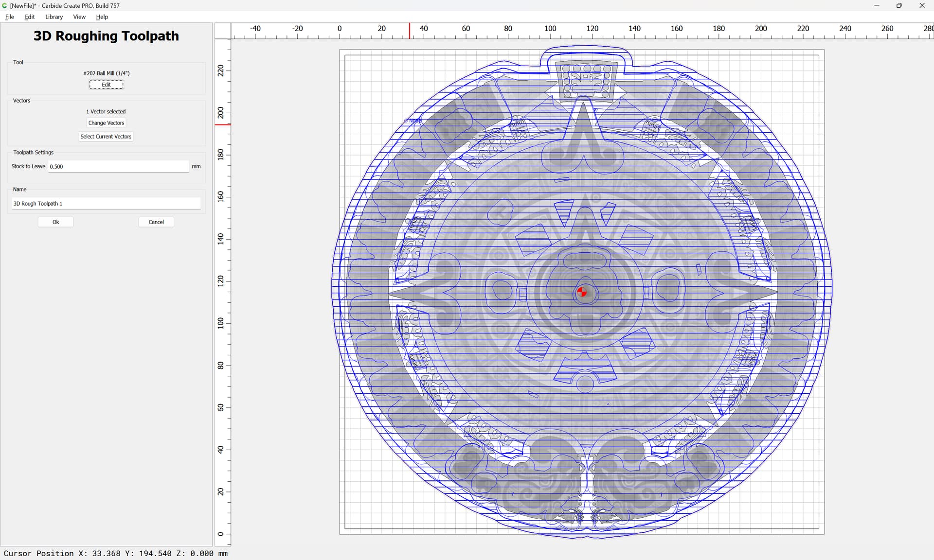Screen dimensions: 934x560
Task: Click the Ok button
Action: pos(56,222)
